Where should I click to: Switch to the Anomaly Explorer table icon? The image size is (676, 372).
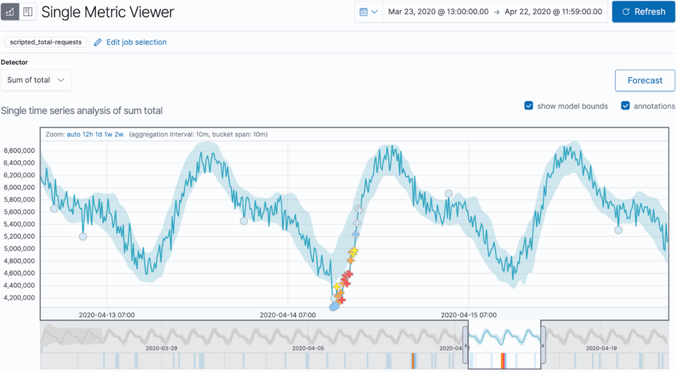click(x=28, y=12)
